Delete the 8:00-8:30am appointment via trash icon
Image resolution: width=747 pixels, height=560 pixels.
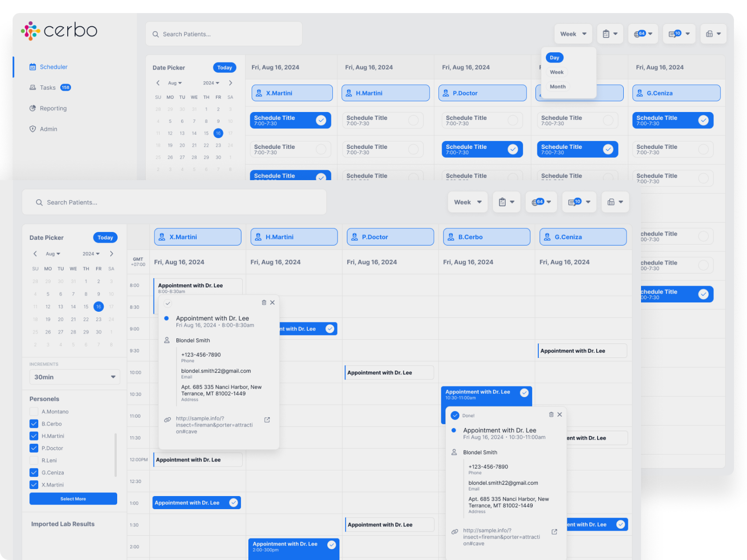pyautogui.click(x=264, y=302)
